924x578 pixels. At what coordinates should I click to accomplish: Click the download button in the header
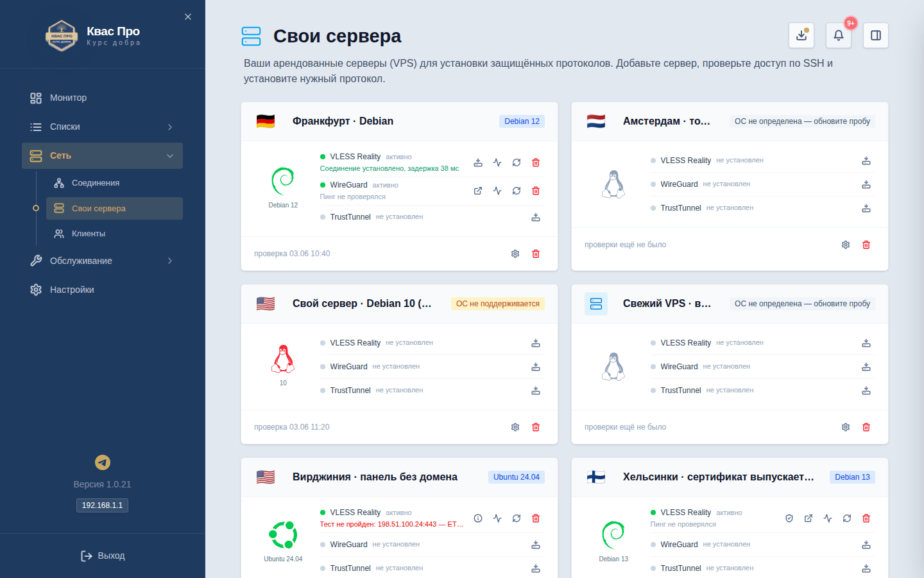point(801,35)
